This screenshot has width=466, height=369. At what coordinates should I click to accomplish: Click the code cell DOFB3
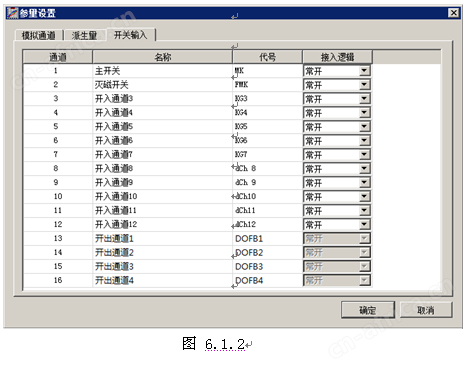(x=268, y=267)
